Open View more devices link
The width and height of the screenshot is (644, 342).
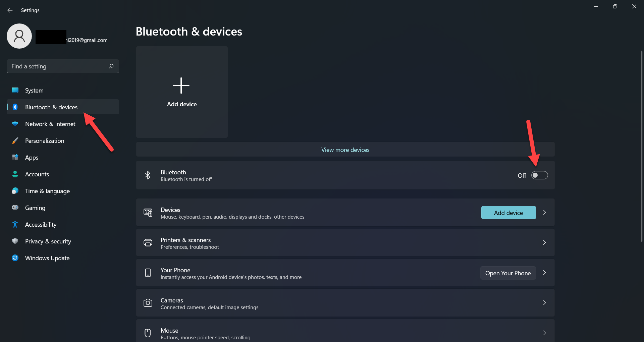[x=345, y=150]
